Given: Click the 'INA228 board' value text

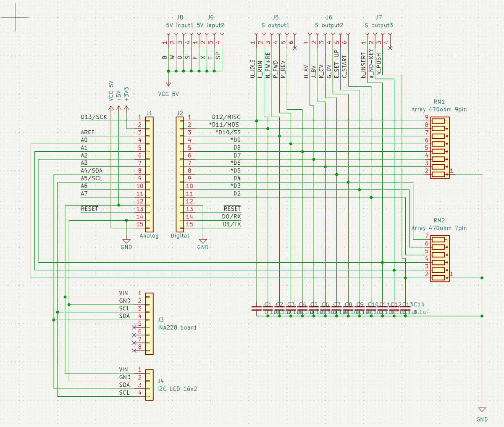Looking at the screenshot, I should [x=177, y=327].
